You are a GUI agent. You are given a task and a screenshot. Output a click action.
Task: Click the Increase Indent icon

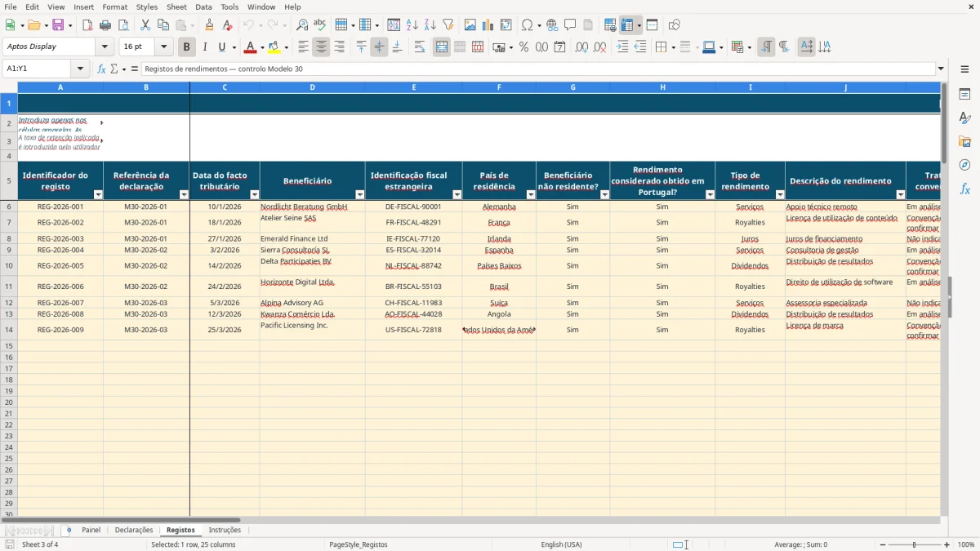pos(622,47)
